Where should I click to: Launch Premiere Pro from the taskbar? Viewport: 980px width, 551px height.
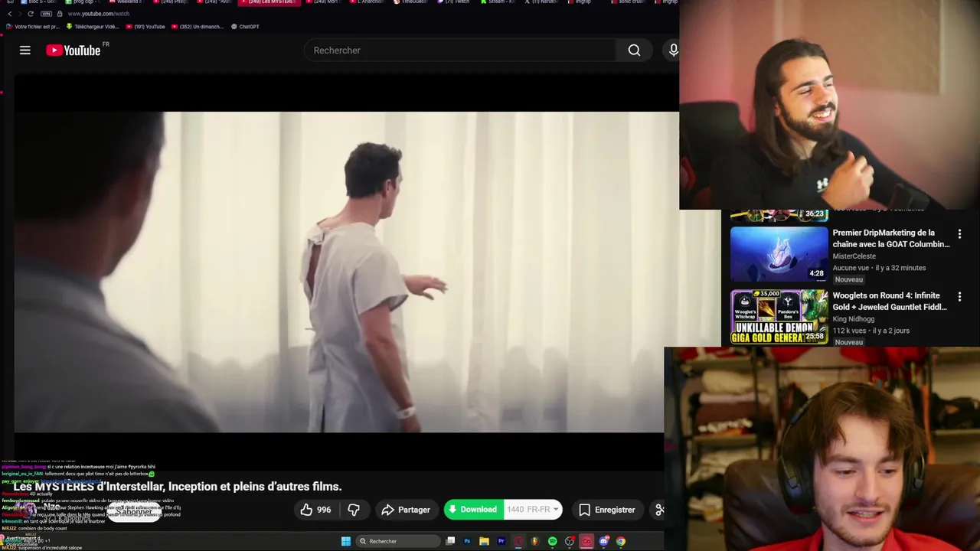coord(501,541)
